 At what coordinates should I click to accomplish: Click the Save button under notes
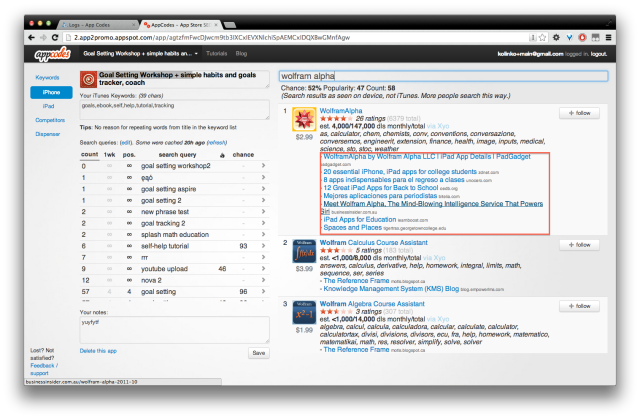(x=259, y=353)
